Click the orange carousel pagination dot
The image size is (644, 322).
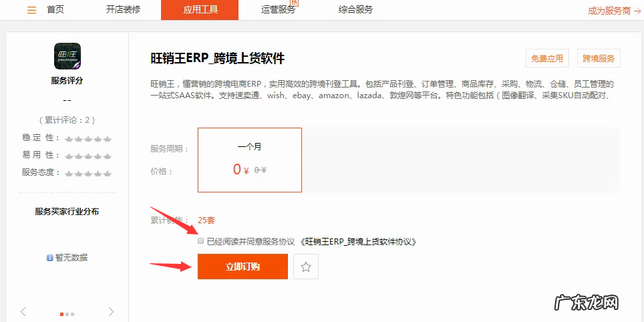click(62, 314)
